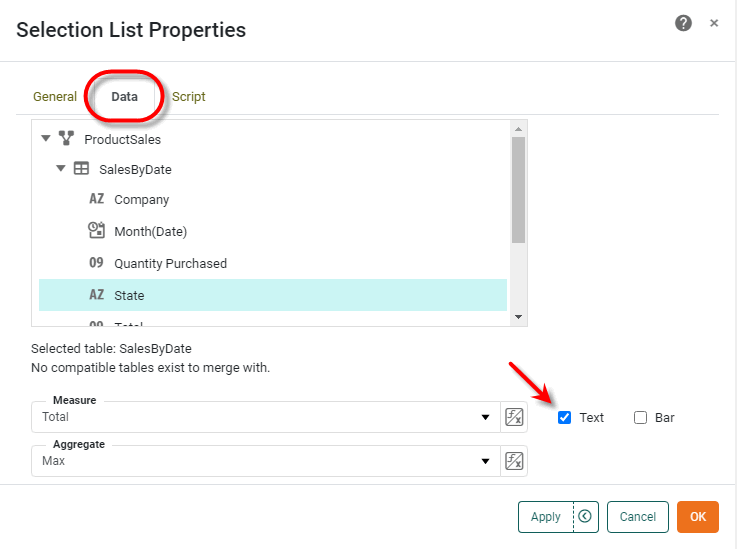Screen dimensions: 737x549
Task: Click the field list vertical scrollbar
Action: (518, 190)
